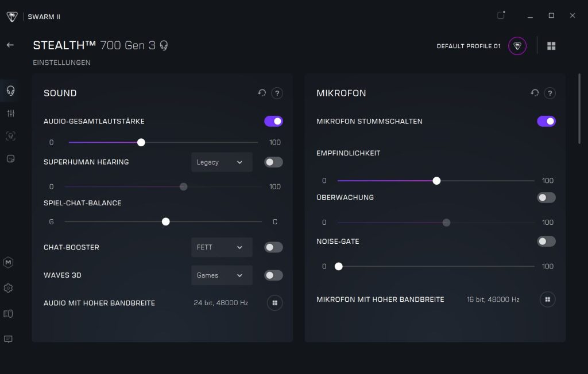Click the Default Profile 01 button
The image size is (588, 374).
coord(517,46)
